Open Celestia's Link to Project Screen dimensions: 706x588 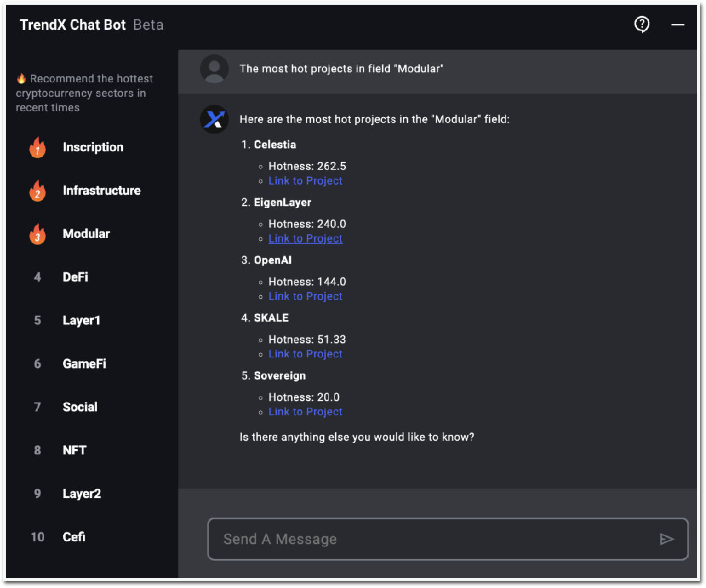[305, 181]
